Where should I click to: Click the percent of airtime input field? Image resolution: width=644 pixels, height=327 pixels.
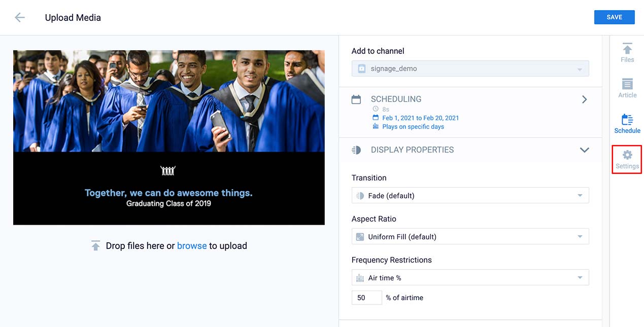366,298
